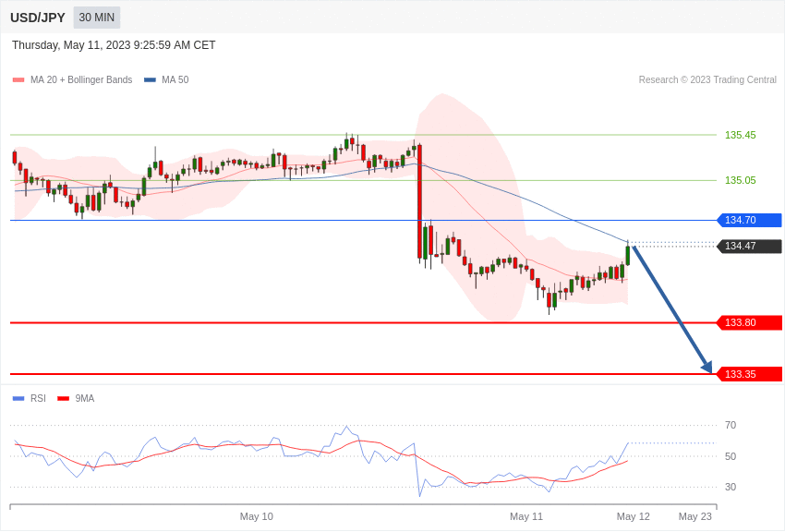Click the RSI 70 level label

pyautogui.click(x=731, y=426)
